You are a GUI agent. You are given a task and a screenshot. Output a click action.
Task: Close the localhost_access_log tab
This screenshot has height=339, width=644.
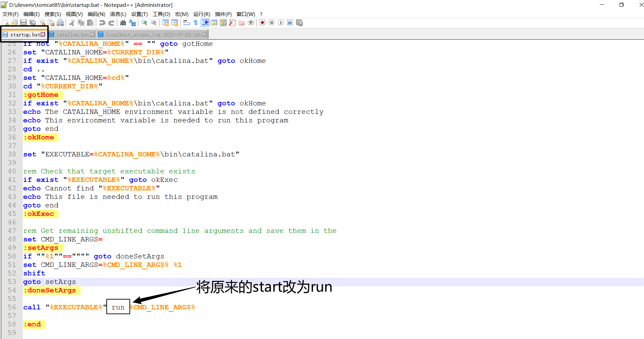[x=204, y=34]
